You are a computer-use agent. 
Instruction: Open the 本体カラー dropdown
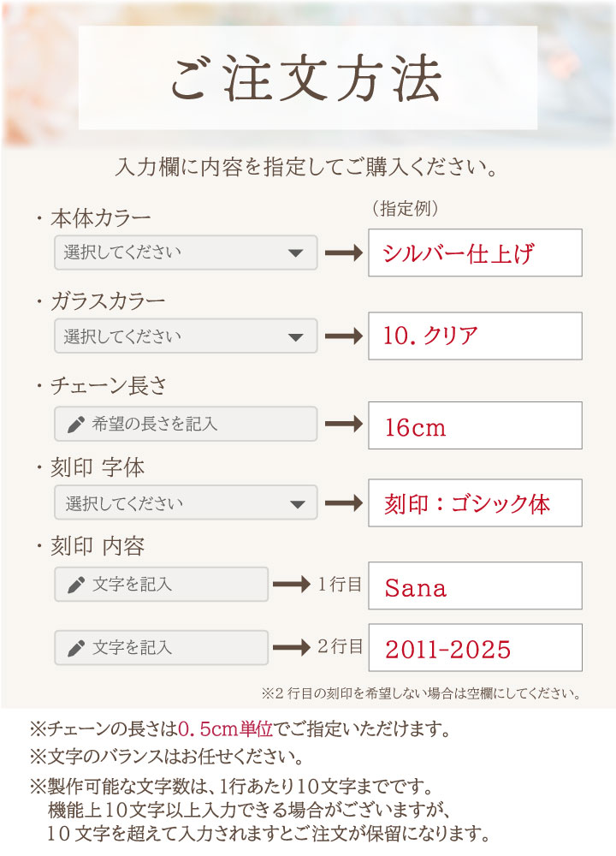coord(186,253)
